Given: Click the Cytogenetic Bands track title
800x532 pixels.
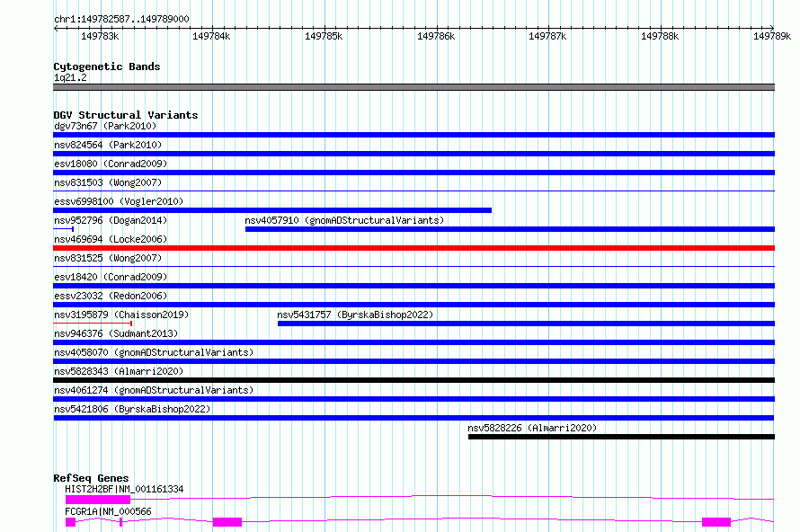Looking at the screenshot, I should [107, 66].
